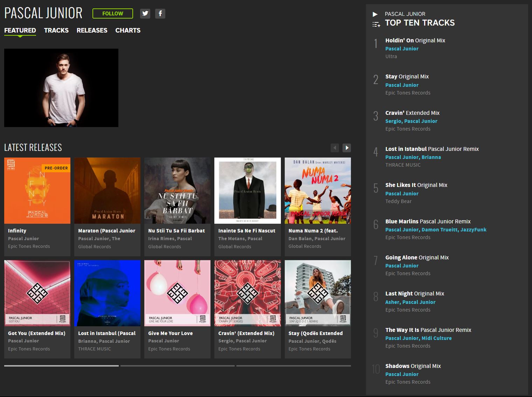The height and width of the screenshot is (397, 532).
Task: Open track Holdin' On Original Mix
Action: (x=415, y=41)
